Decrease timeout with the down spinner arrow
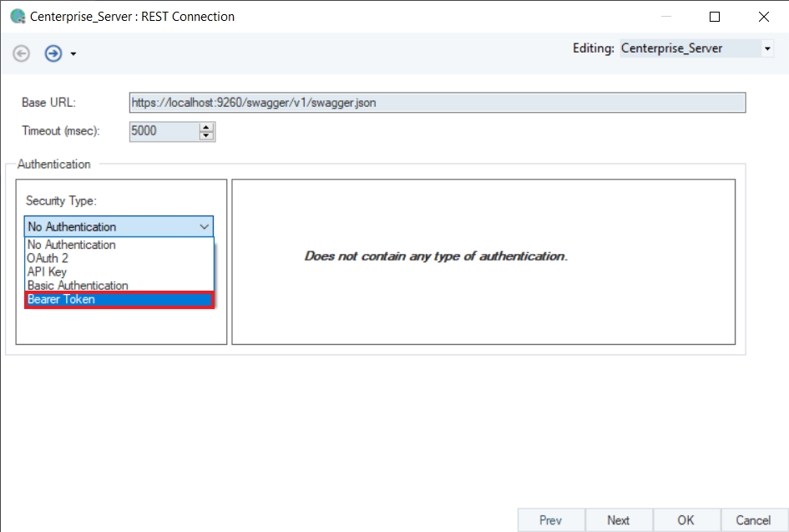789x532 pixels. click(207, 135)
